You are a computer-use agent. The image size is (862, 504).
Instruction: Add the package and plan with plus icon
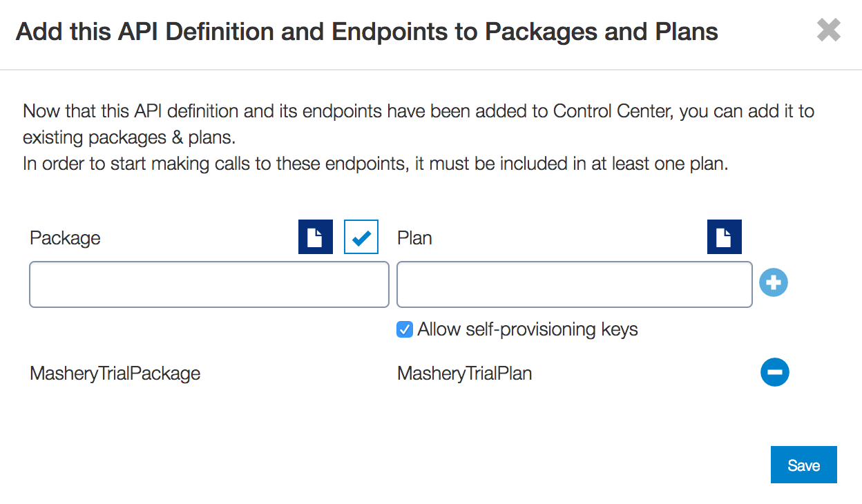[x=774, y=282]
